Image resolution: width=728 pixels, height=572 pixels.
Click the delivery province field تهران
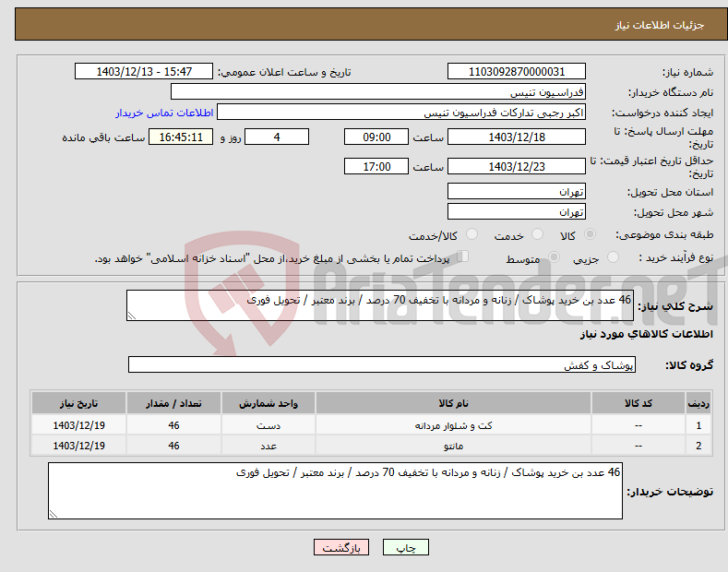tap(517, 191)
